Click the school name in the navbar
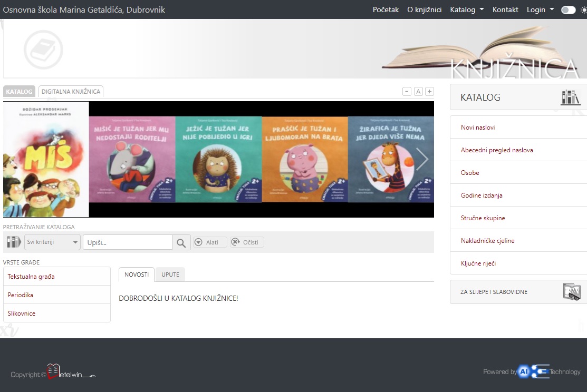The image size is (587, 392). click(84, 9)
